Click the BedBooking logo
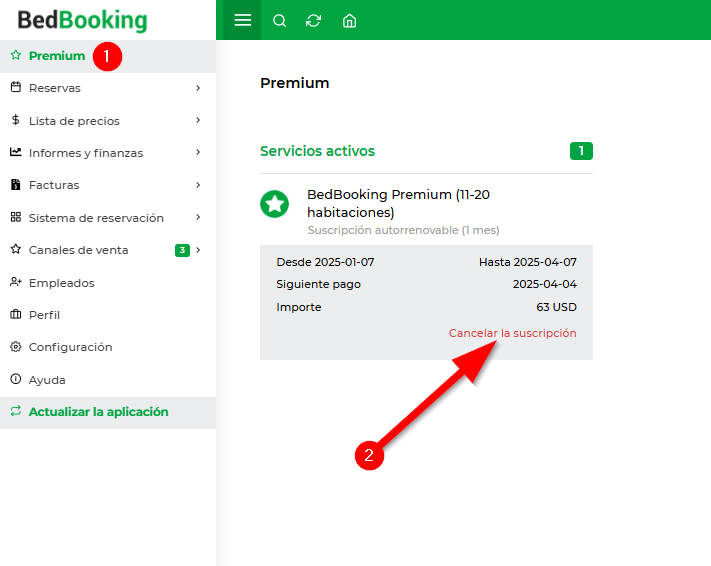The width and height of the screenshot is (711, 566). [x=83, y=20]
